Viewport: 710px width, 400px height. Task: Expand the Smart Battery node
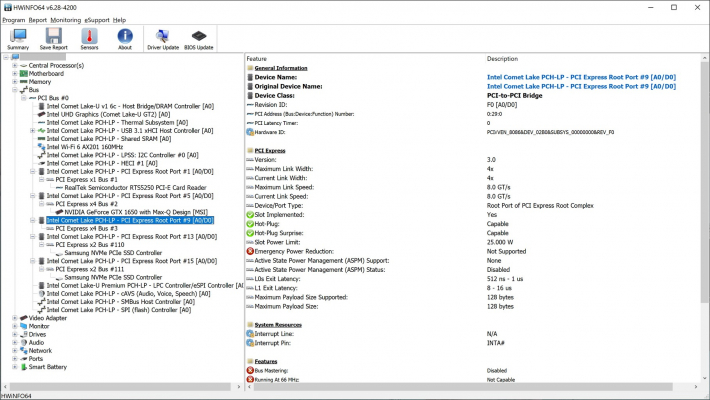point(14,367)
